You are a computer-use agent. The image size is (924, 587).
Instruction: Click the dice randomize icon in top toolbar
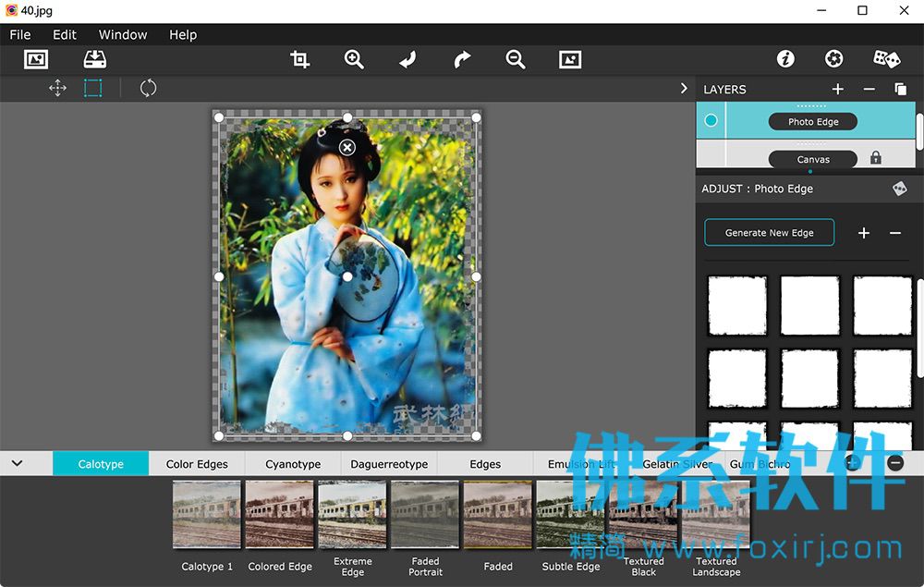tap(886, 59)
